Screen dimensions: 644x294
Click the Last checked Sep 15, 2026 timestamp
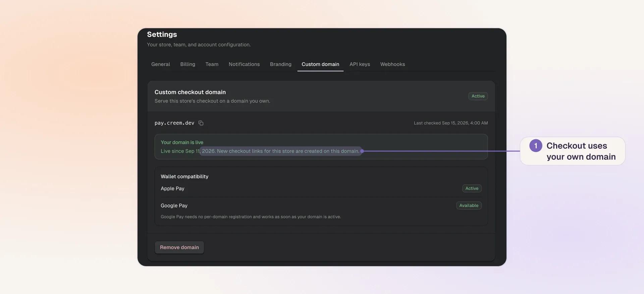point(451,123)
